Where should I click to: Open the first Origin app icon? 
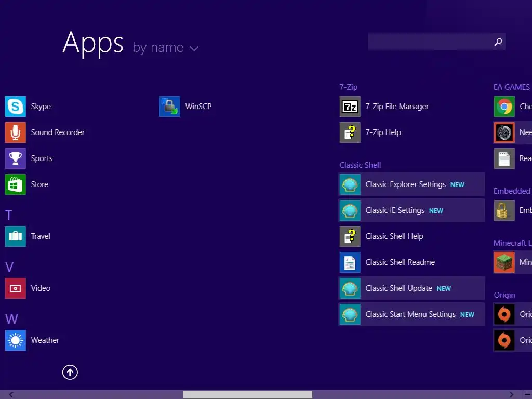point(504,314)
